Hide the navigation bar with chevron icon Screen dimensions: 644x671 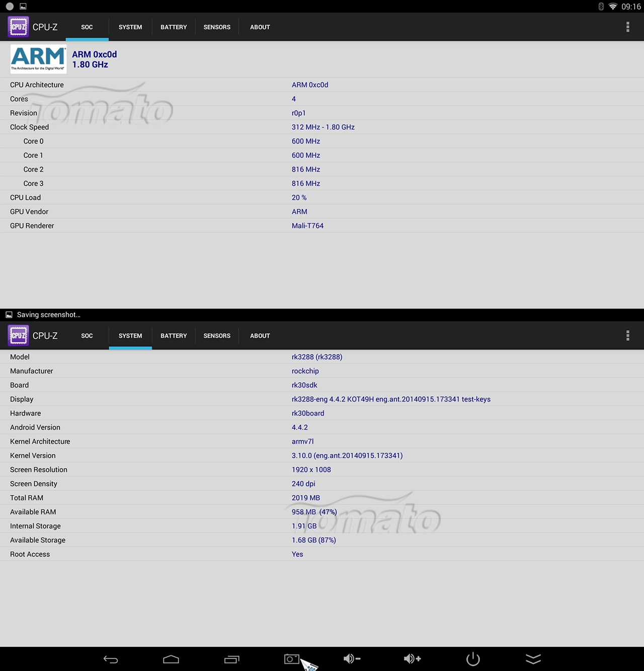tap(533, 659)
